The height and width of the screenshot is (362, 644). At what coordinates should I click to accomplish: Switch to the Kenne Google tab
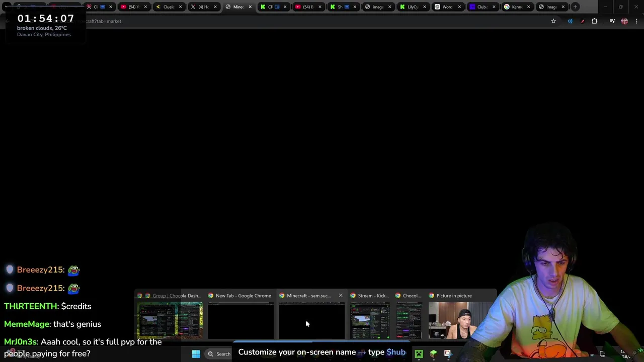point(516,7)
